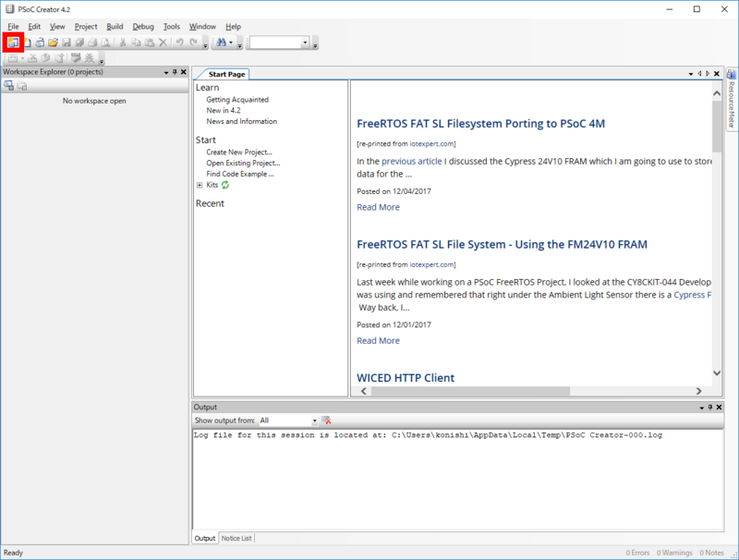Open the Build menu

[115, 27]
